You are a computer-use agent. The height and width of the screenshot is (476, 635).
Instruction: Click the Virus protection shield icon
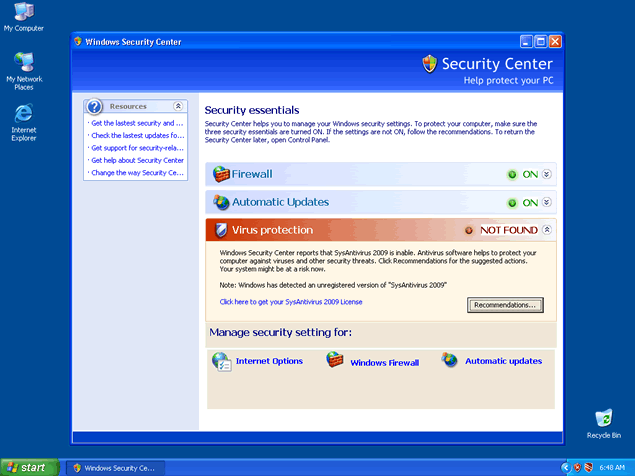tap(221, 230)
